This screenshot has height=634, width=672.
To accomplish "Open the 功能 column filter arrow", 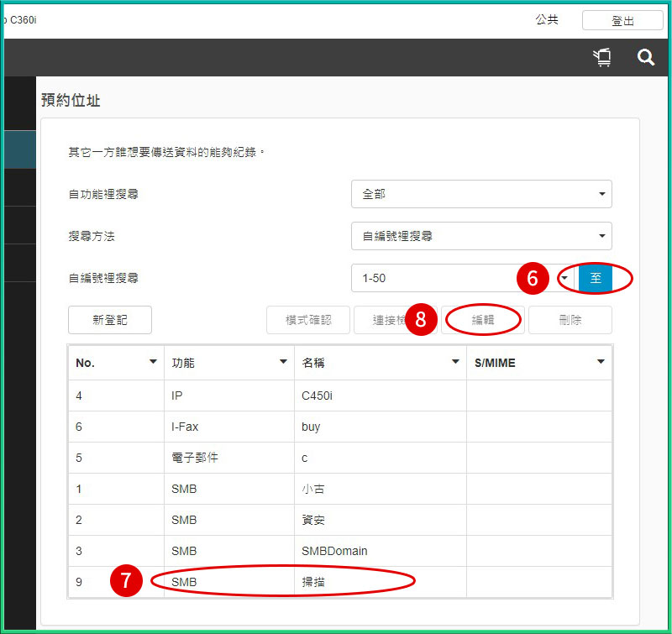I will [283, 362].
